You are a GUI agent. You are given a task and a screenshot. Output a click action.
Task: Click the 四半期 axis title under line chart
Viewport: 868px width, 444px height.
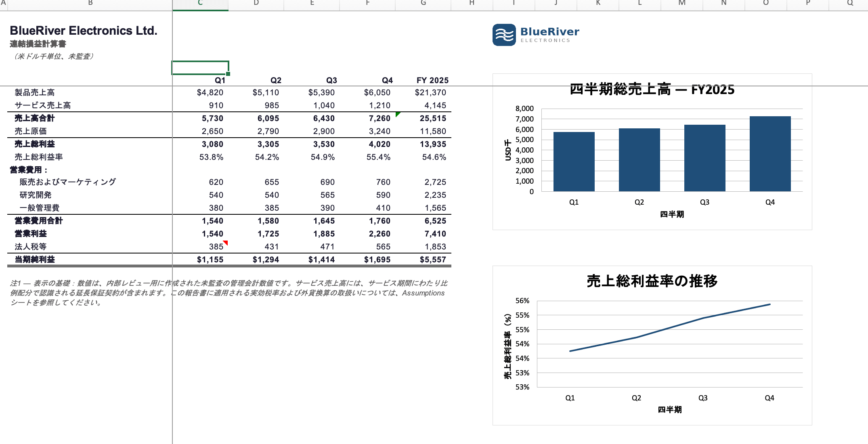click(670, 410)
